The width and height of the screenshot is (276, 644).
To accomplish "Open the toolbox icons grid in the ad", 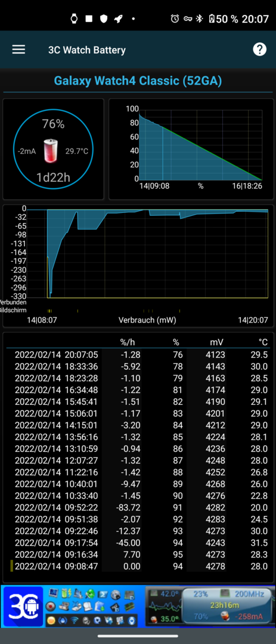I will (x=91, y=606).
